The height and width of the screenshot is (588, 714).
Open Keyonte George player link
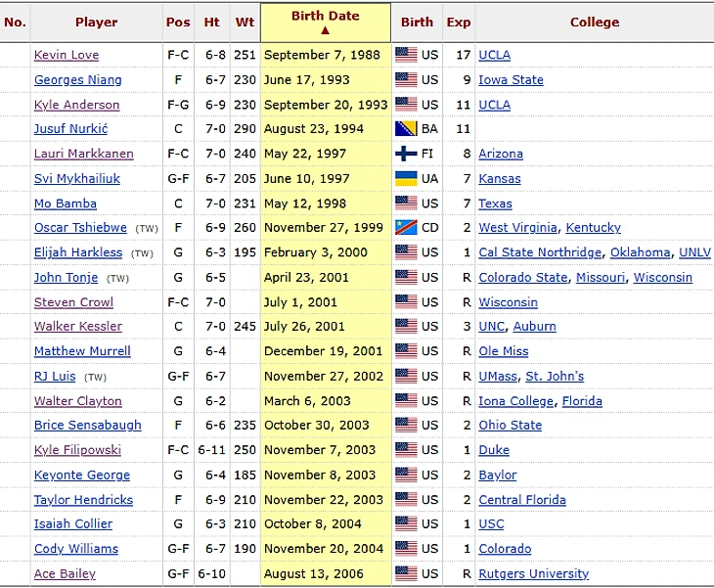[82, 475]
